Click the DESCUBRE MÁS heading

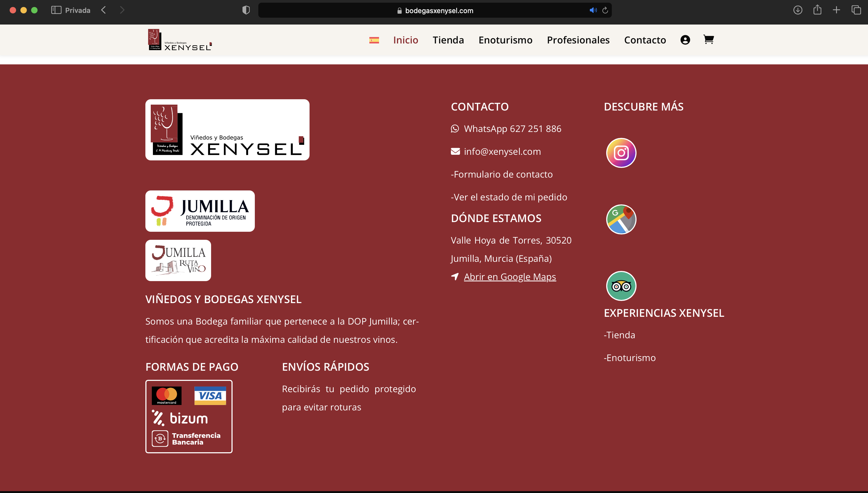click(644, 107)
